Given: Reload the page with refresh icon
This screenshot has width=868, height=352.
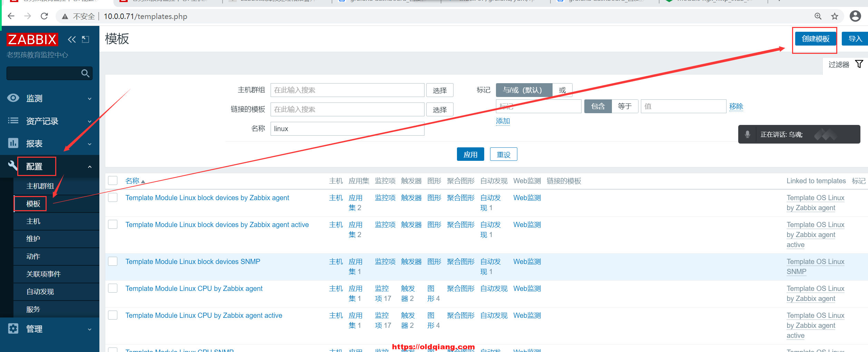Looking at the screenshot, I should click(44, 16).
